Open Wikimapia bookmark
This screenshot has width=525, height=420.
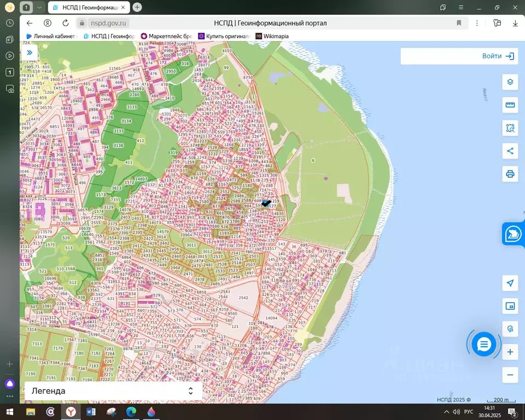[x=272, y=36]
